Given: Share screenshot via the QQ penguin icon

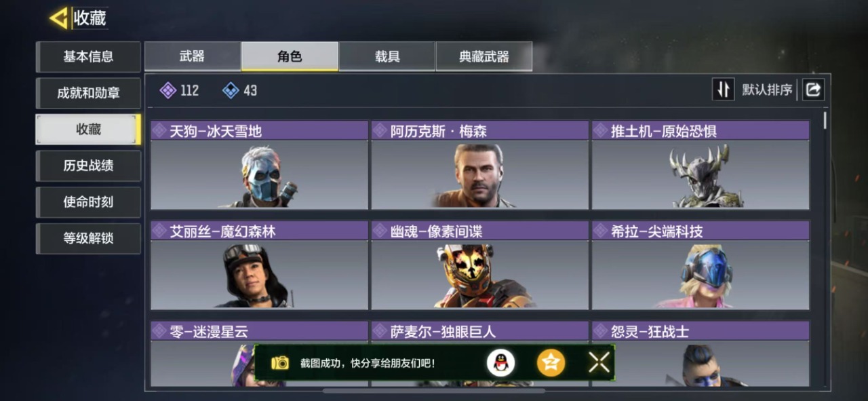Looking at the screenshot, I should (x=500, y=363).
